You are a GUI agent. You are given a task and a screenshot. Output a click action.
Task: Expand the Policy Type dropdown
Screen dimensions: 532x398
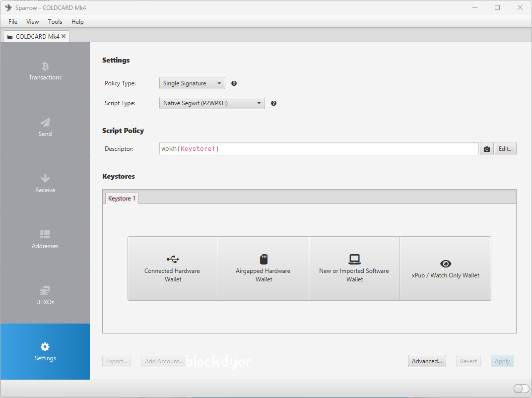coord(192,83)
